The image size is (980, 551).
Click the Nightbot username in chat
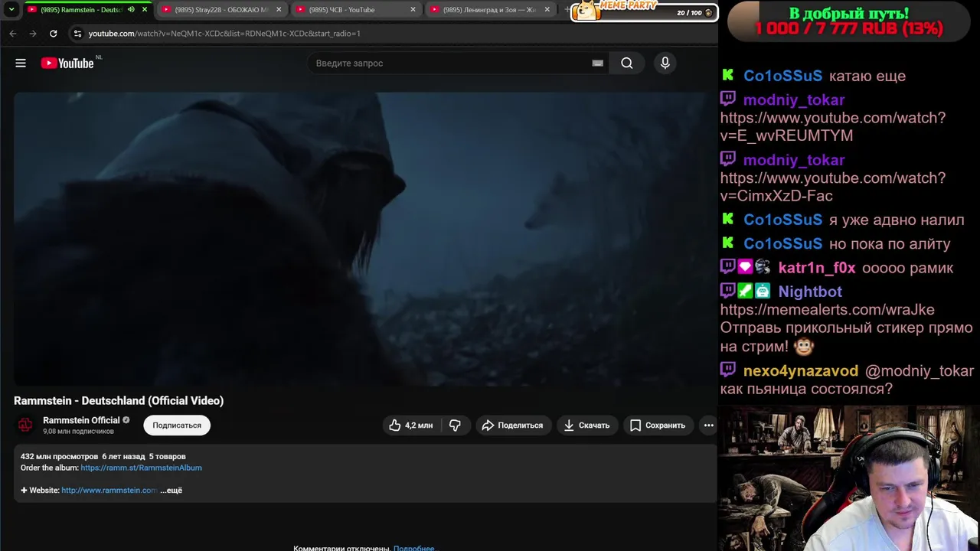[x=810, y=292]
